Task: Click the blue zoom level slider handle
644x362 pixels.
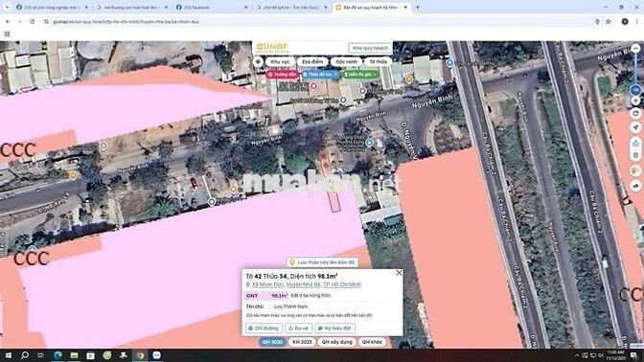Action: point(635,90)
